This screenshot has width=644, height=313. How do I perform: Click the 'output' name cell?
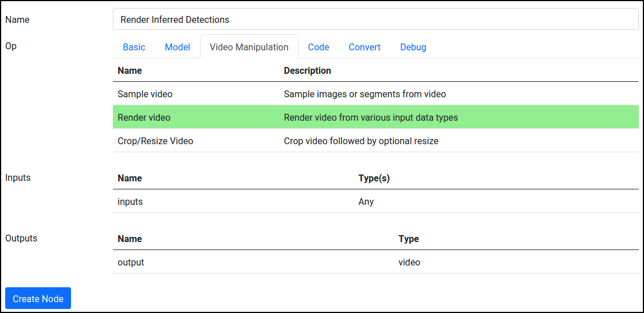pyautogui.click(x=131, y=262)
